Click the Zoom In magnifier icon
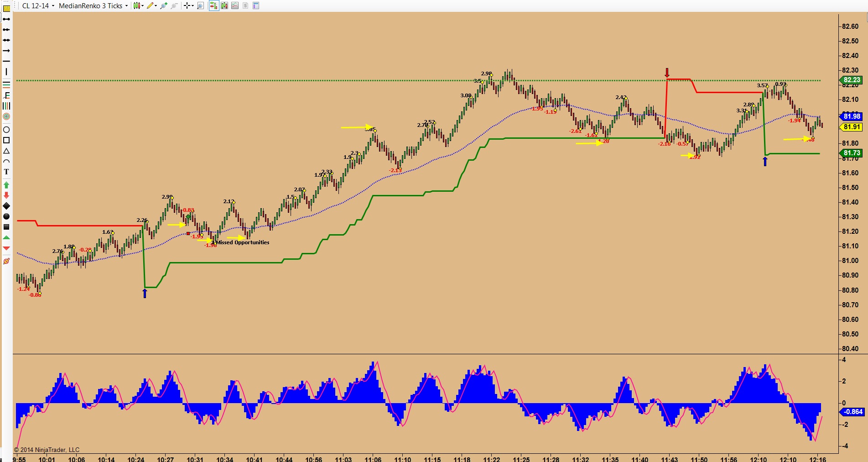The height and width of the screenshot is (462, 868). pos(164,6)
